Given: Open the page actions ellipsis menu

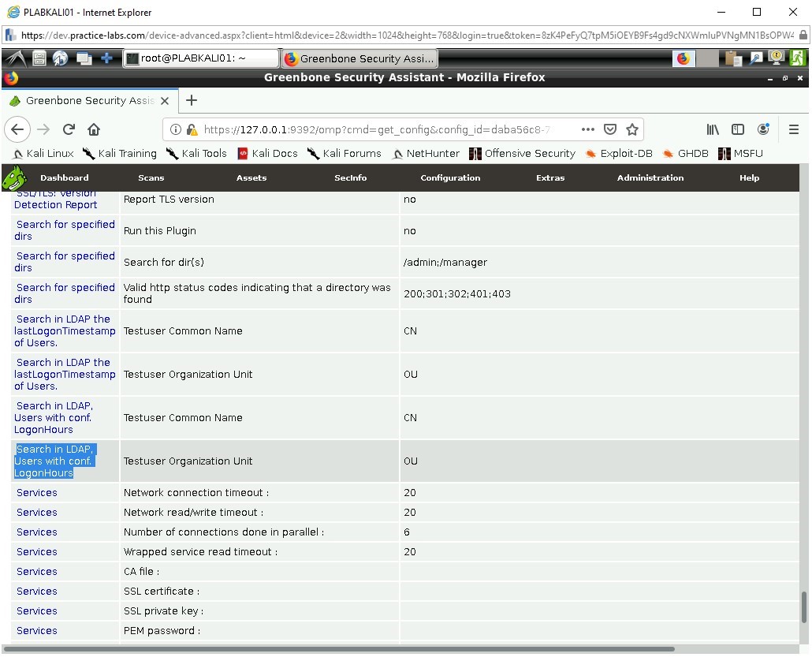Looking at the screenshot, I should 587,129.
